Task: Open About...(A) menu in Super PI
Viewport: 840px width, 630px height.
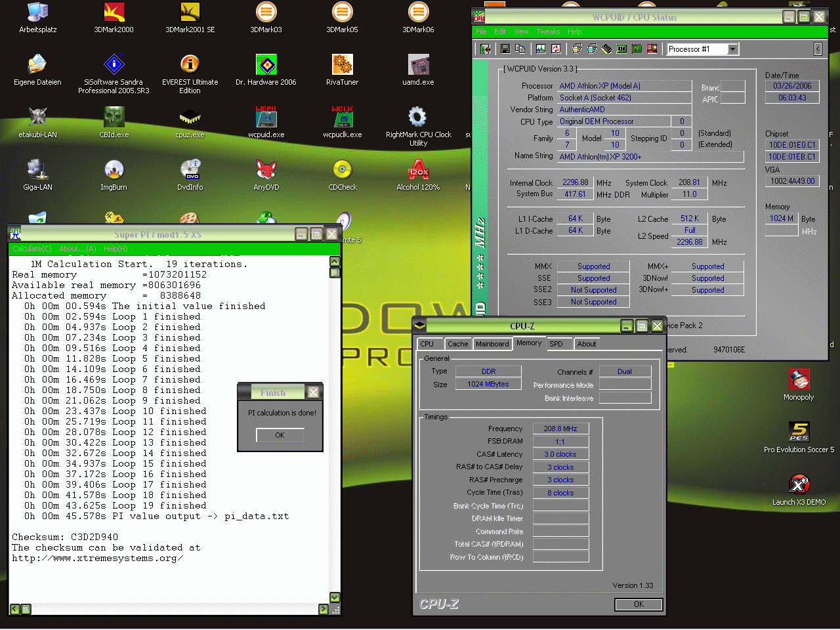Action: [x=77, y=249]
